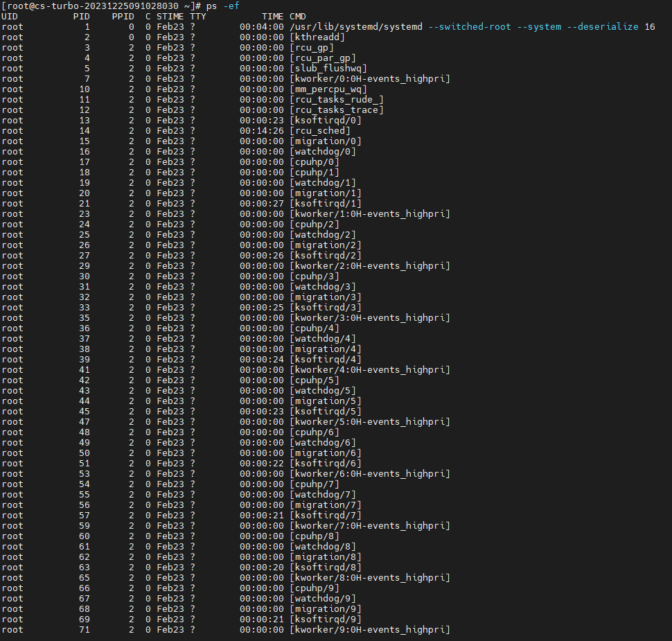Image resolution: width=672 pixels, height=641 pixels.
Task: Click the PPID column header
Action: [123, 16]
